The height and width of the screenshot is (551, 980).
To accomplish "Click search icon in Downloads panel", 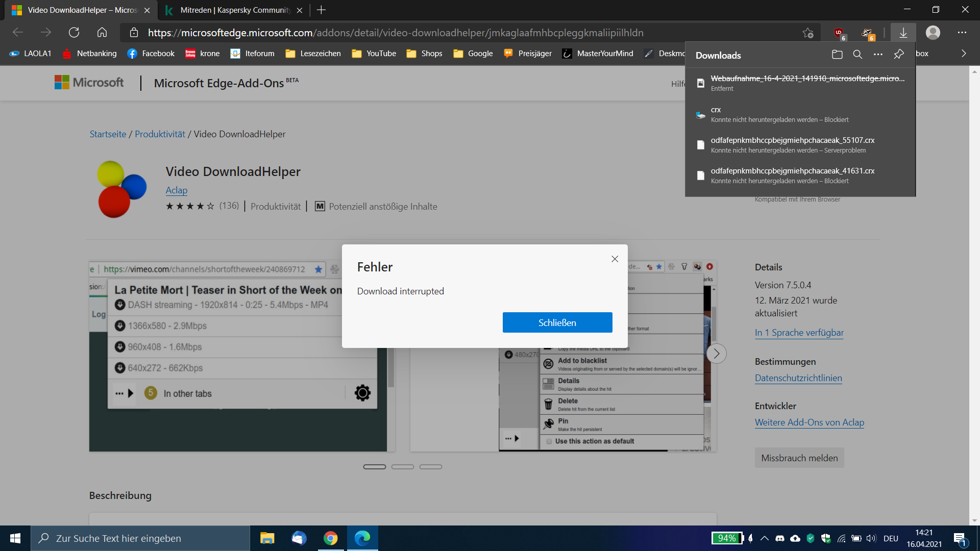I will coord(857,55).
